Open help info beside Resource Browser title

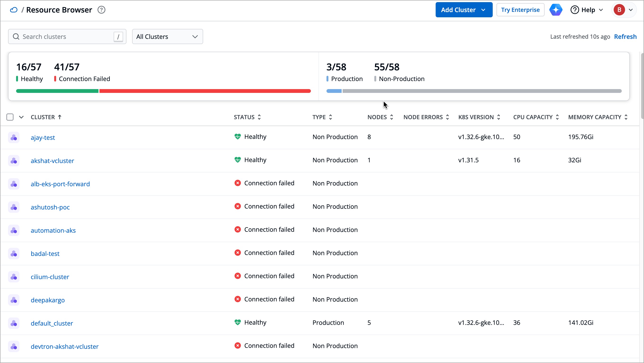(101, 10)
